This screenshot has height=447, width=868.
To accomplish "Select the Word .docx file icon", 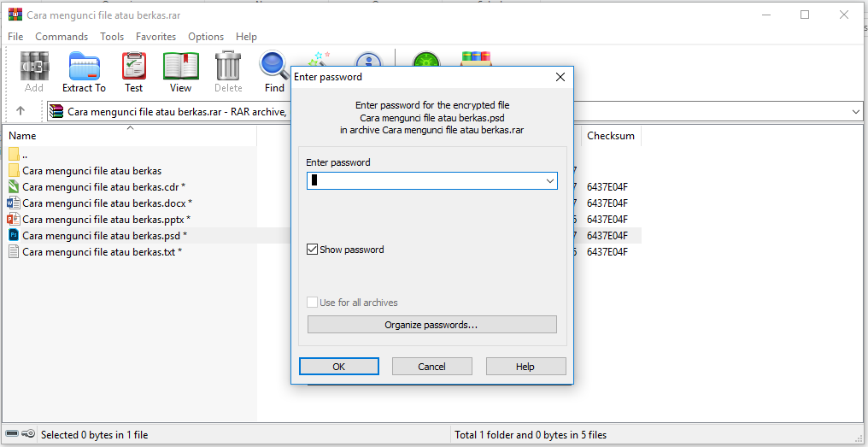I will tap(14, 203).
